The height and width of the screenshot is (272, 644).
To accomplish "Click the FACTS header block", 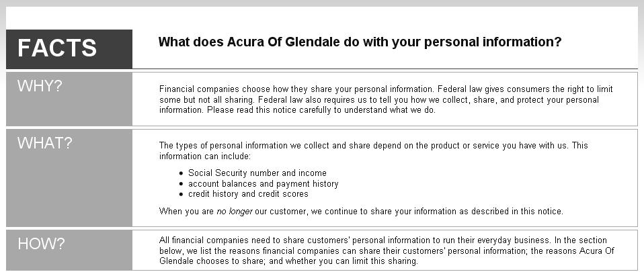I will point(69,49).
